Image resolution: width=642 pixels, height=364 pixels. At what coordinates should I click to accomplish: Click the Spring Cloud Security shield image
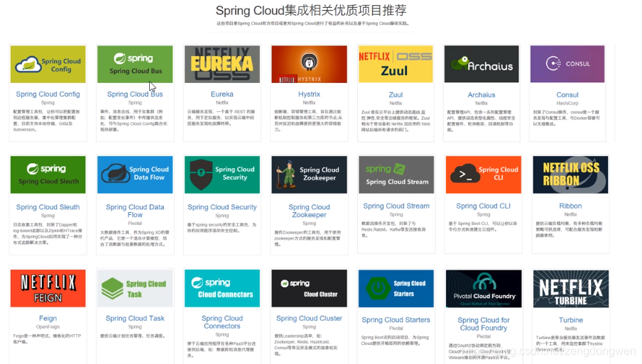[x=222, y=175]
